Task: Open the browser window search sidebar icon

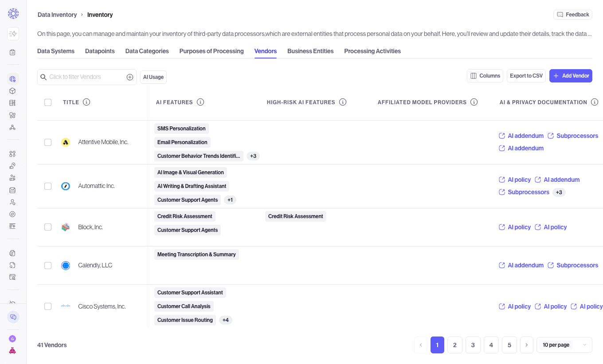Action: click(x=12, y=277)
